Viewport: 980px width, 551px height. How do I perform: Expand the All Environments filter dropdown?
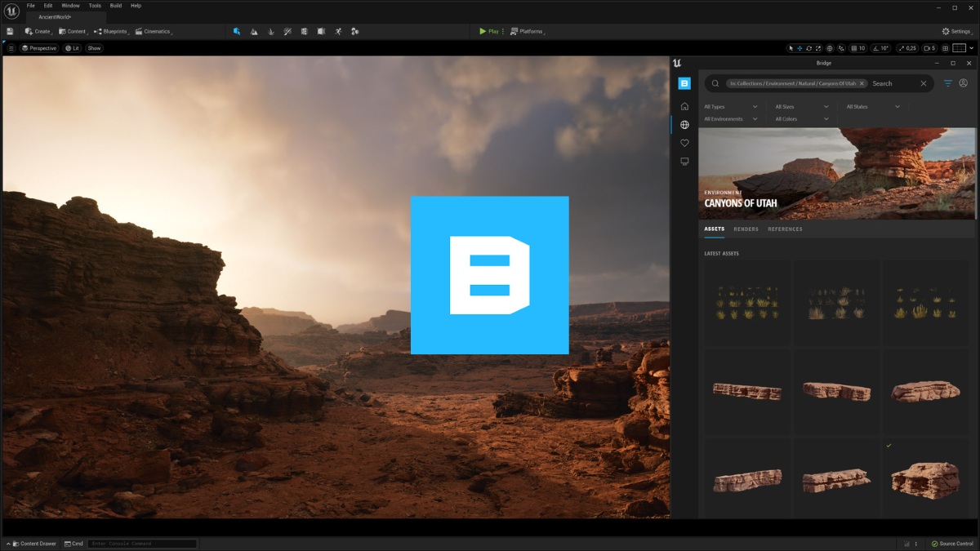[x=731, y=119]
